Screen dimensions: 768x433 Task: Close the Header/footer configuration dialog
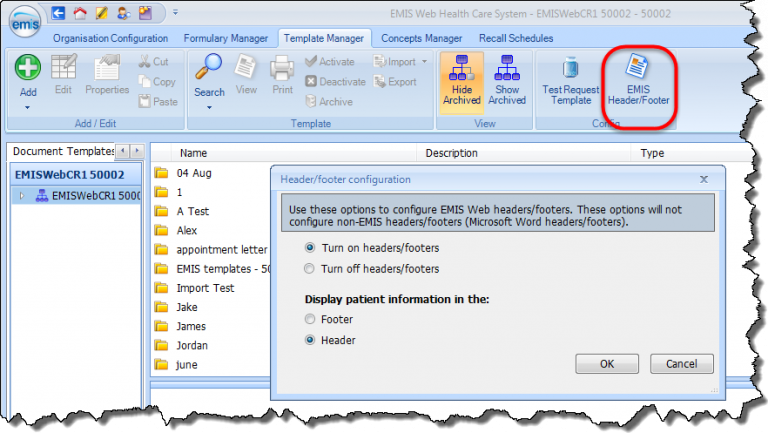[x=704, y=179]
